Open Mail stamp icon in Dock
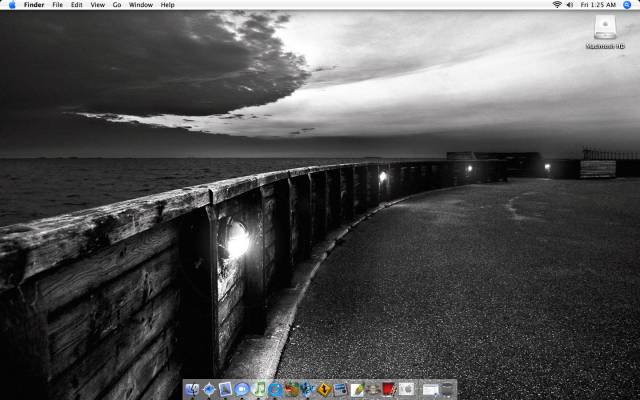The height and width of the screenshot is (400, 640). 225,390
